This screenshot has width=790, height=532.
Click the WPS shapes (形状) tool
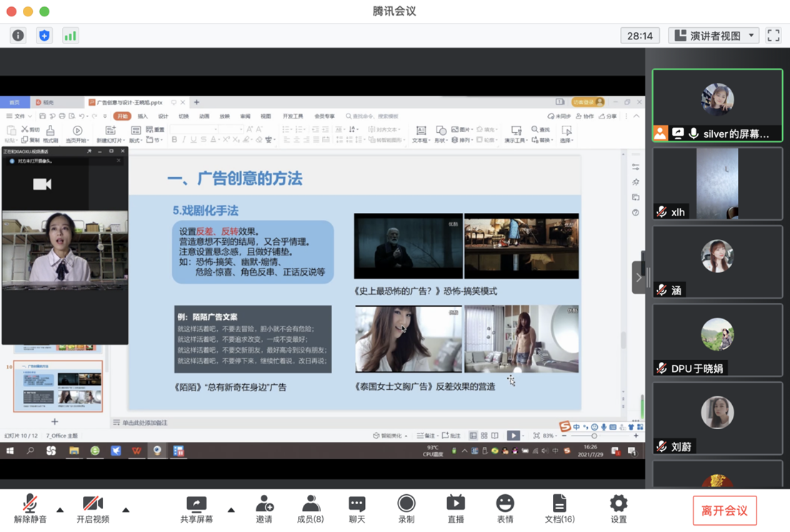pyautogui.click(x=440, y=134)
